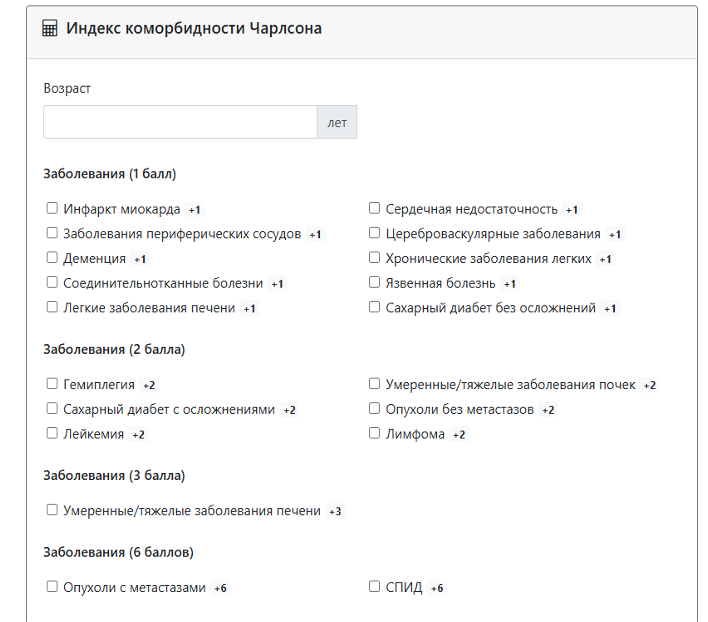Click the calculator icon beside the Charlson index title
Image resolution: width=708 pixels, height=622 pixels.
[x=50, y=28]
